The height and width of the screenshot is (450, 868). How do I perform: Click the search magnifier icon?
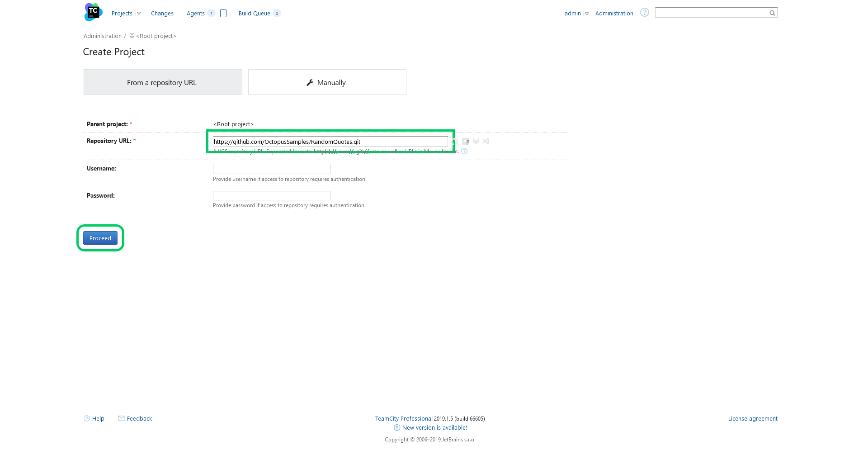tap(772, 13)
